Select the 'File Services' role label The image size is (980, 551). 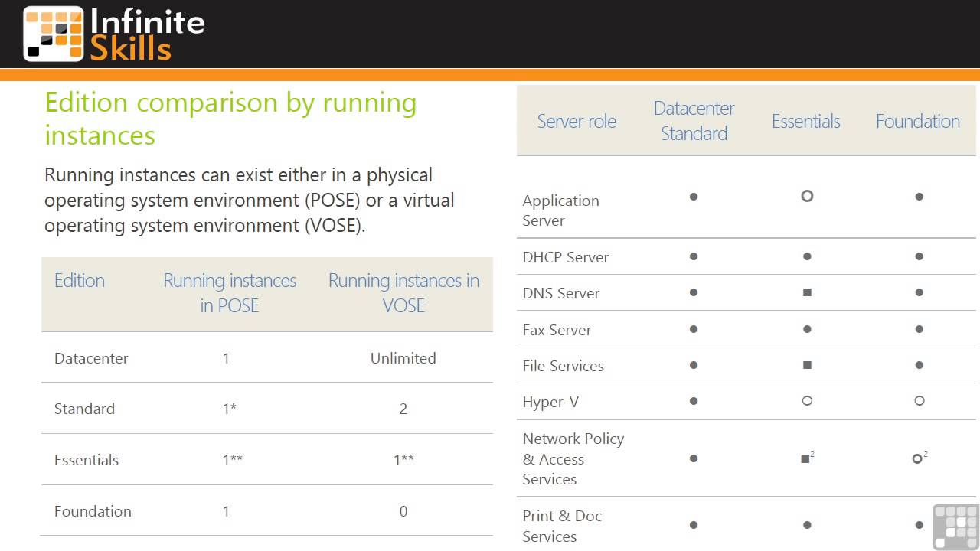(x=563, y=366)
